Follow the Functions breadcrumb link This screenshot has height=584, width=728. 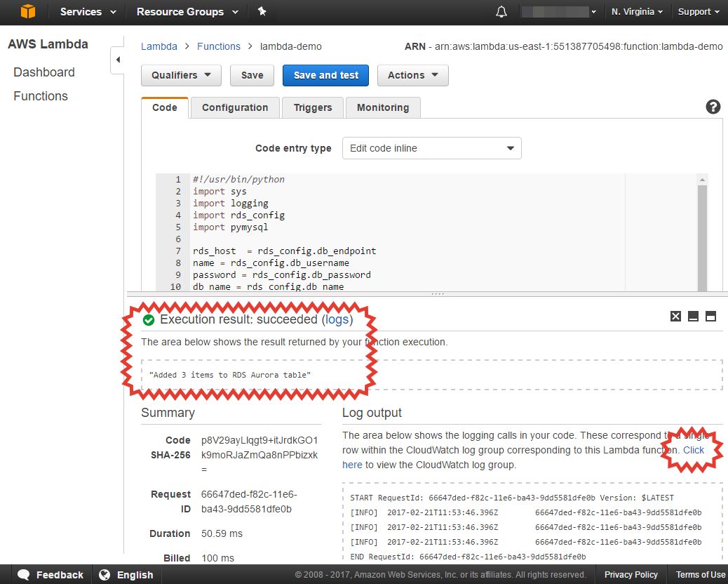pyautogui.click(x=219, y=46)
